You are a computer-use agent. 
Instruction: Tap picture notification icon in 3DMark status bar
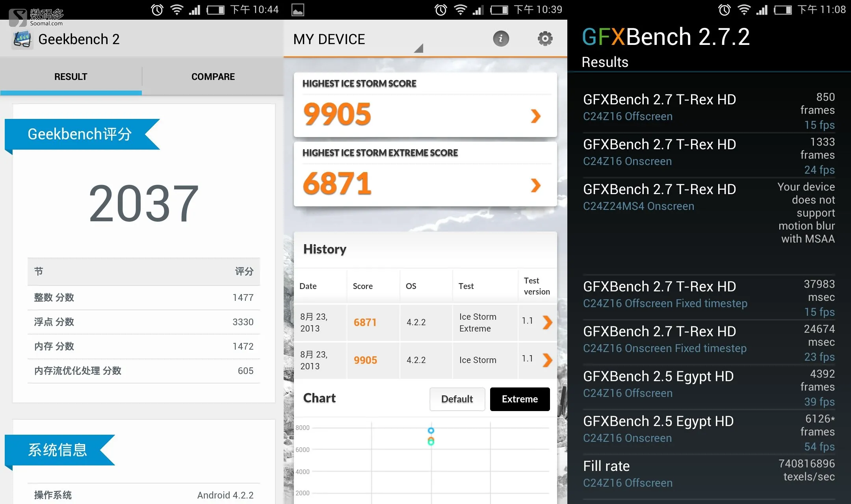(x=298, y=10)
